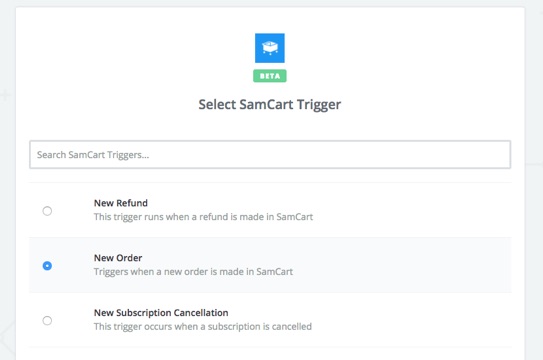
Task: Select the New Refund radio button
Action: click(47, 211)
